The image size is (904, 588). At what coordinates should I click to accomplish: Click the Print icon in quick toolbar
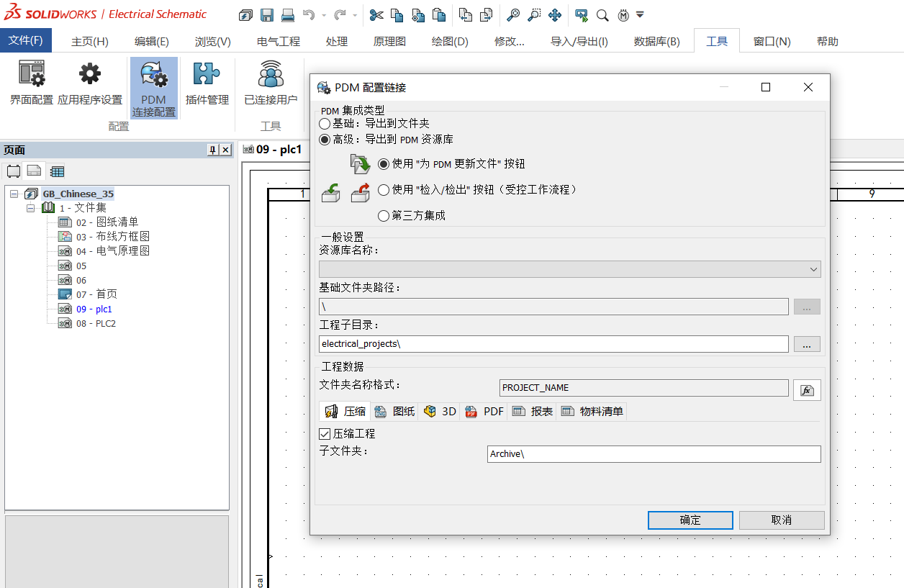[x=287, y=14]
